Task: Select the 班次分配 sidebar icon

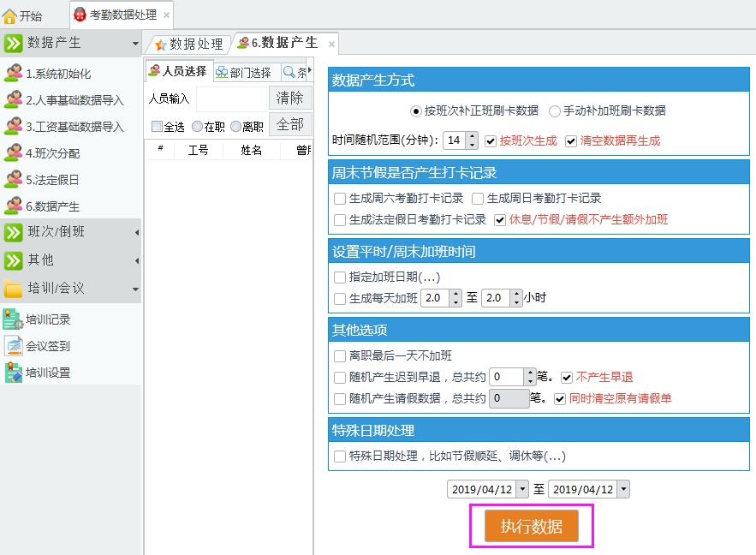Action: pos(14,153)
